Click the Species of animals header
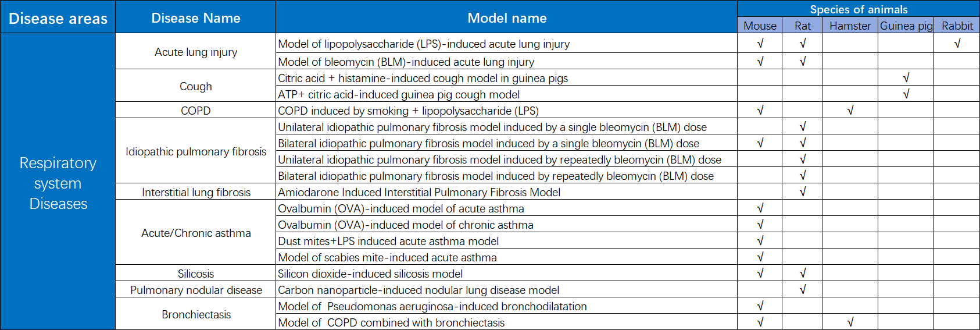The width and height of the screenshot is (980, 330). [x=859, y=9]
